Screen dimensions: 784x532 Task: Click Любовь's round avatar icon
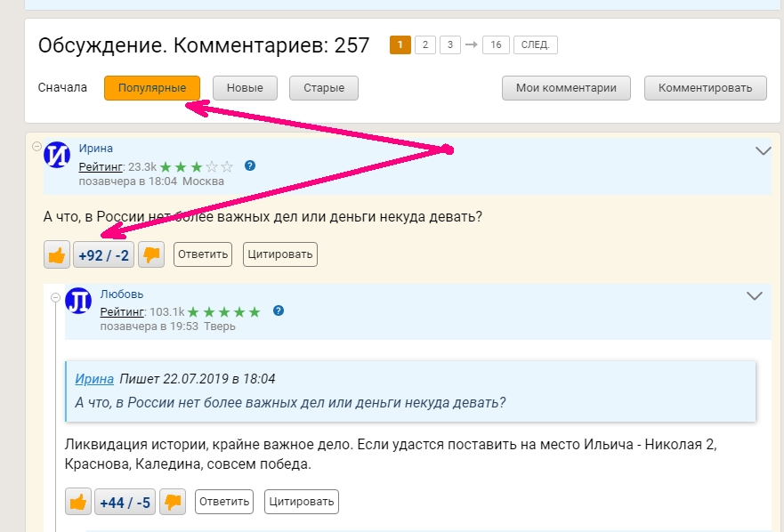(x=78, y=301)
